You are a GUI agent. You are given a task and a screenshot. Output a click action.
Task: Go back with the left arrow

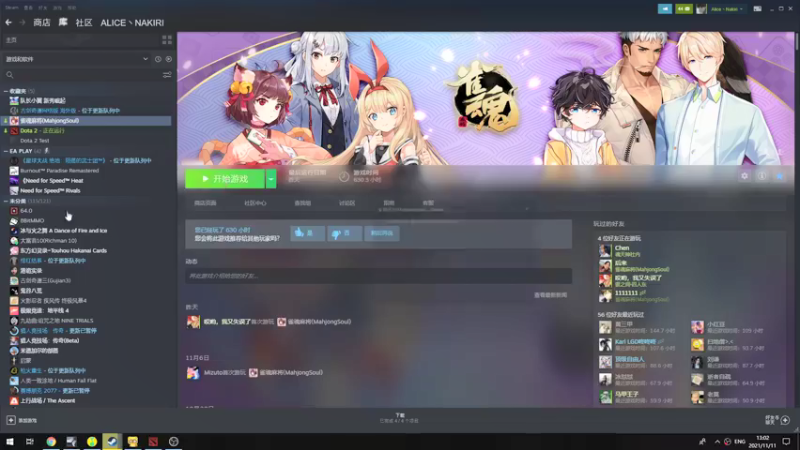click(9, 22)
